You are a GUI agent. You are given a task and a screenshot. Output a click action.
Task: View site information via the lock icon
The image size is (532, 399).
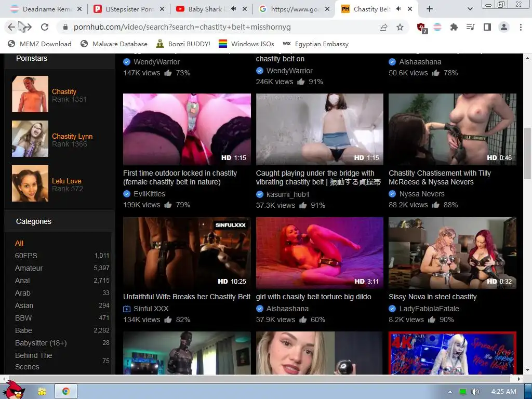pyautogui.click(x=65, y=27)
